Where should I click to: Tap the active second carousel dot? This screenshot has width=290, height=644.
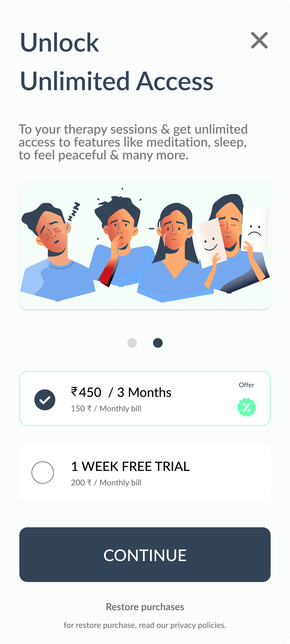[158, 343]
